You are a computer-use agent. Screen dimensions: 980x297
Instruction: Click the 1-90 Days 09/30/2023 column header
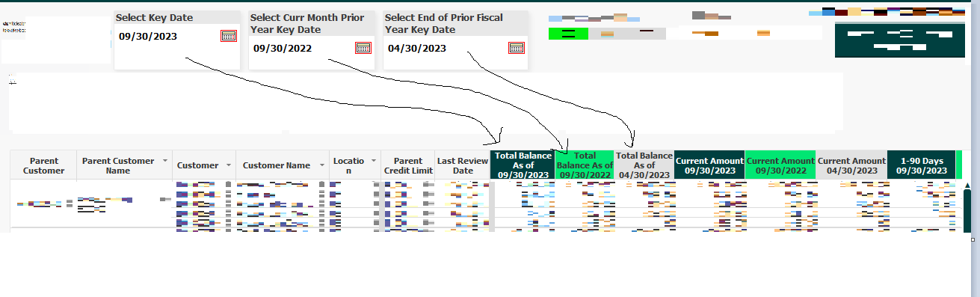coord(921,165)
